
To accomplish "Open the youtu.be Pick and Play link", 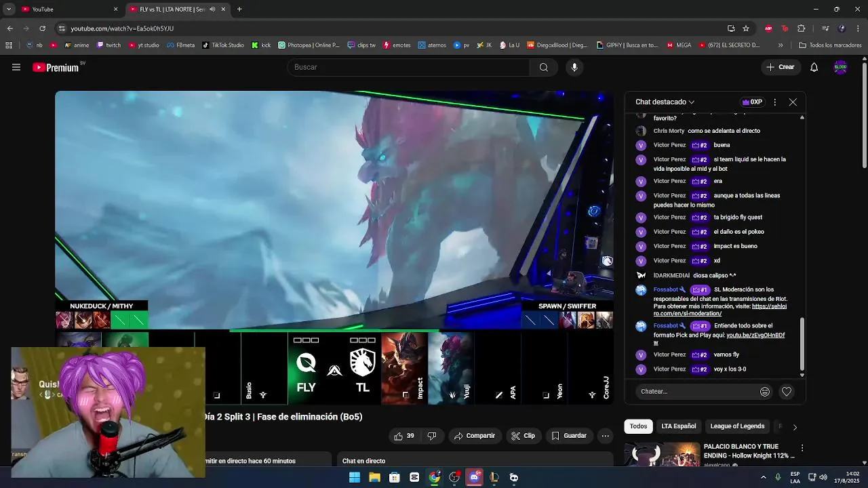I will click(x=719, y=338).
